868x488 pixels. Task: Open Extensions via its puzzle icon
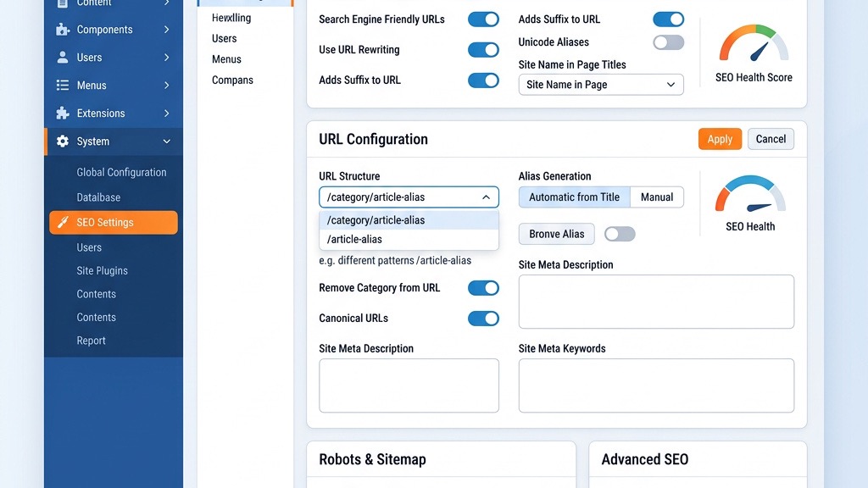tap(64, 113)
